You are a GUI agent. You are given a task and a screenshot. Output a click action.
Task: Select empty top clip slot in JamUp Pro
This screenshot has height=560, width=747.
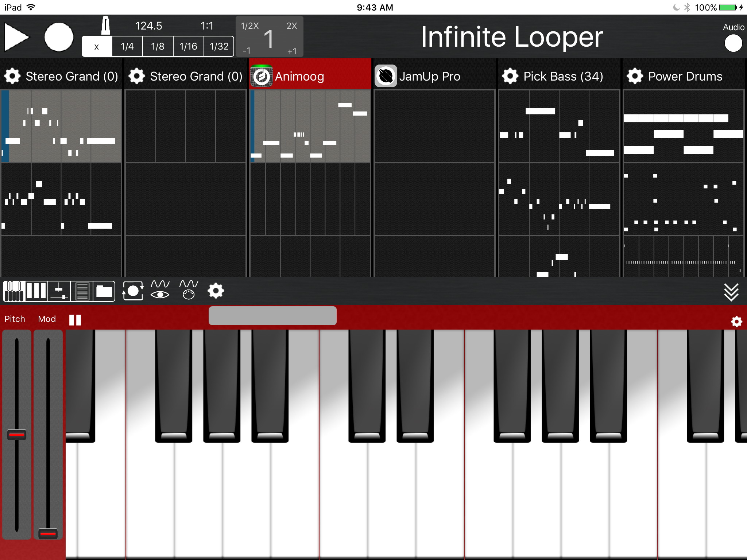(x=434, y=126)
